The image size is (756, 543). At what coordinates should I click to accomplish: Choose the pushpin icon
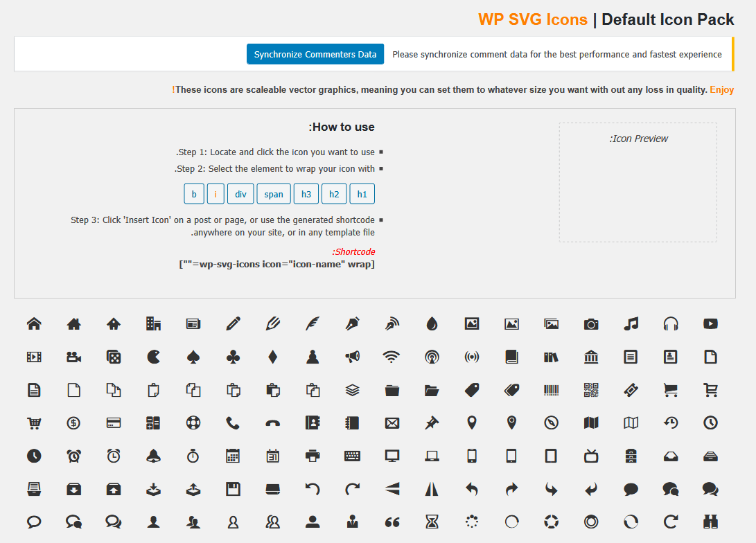(x=432, y=423)
